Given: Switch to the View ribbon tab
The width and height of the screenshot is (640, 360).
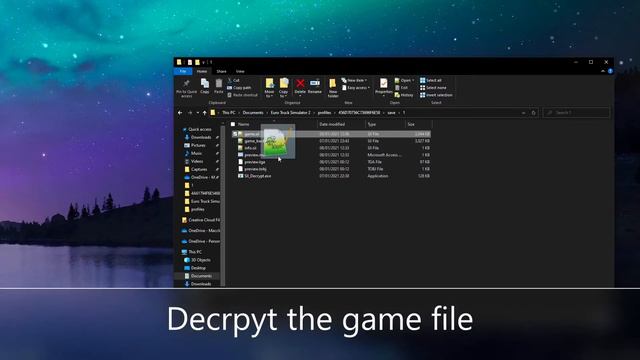Looking at the screenshot, I should (240, 71).
